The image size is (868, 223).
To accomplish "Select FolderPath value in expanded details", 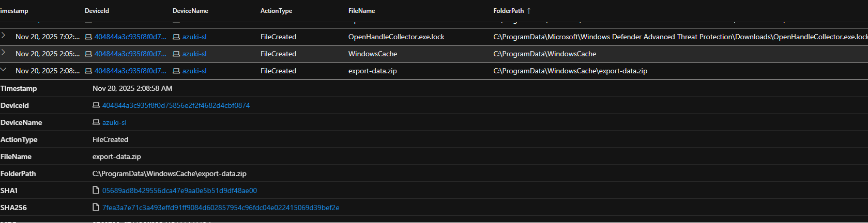I will [169, 173].
